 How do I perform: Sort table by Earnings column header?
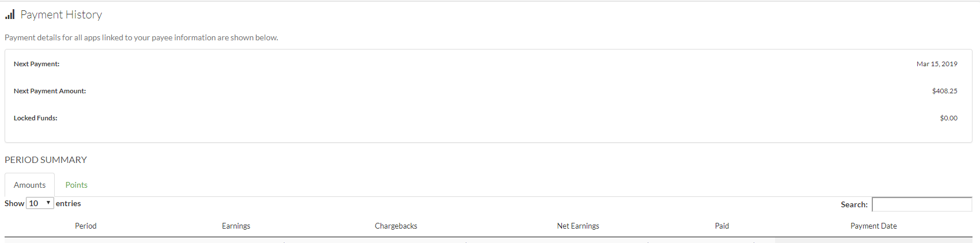[x=236, y=226]
